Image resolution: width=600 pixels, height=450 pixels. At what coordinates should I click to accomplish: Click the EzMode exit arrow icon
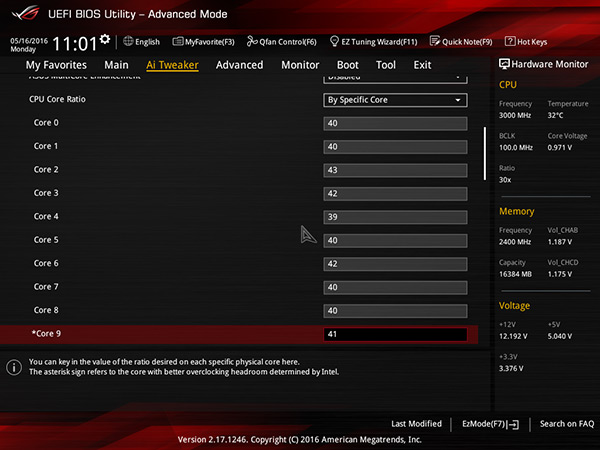pyautogui.click(x=513, y=424)
